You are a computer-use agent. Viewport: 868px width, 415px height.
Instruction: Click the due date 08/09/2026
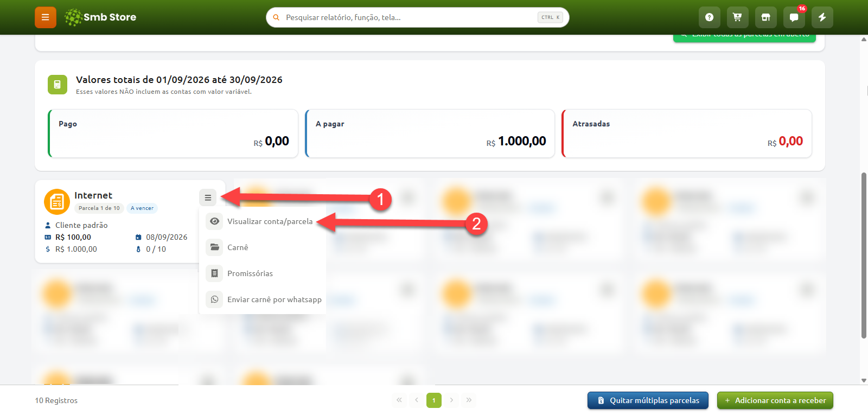[x=167, y=237]
